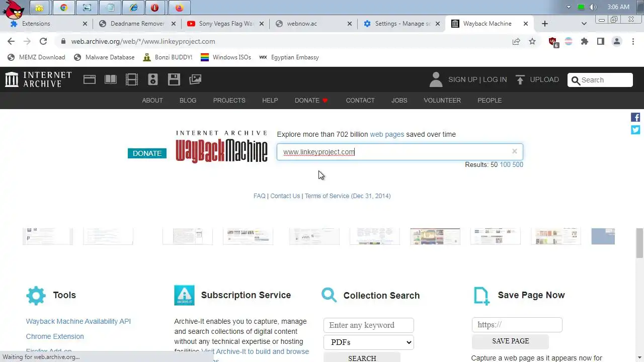
Task: Open the tab search chevron dropdown
Action: coord(584,24)
